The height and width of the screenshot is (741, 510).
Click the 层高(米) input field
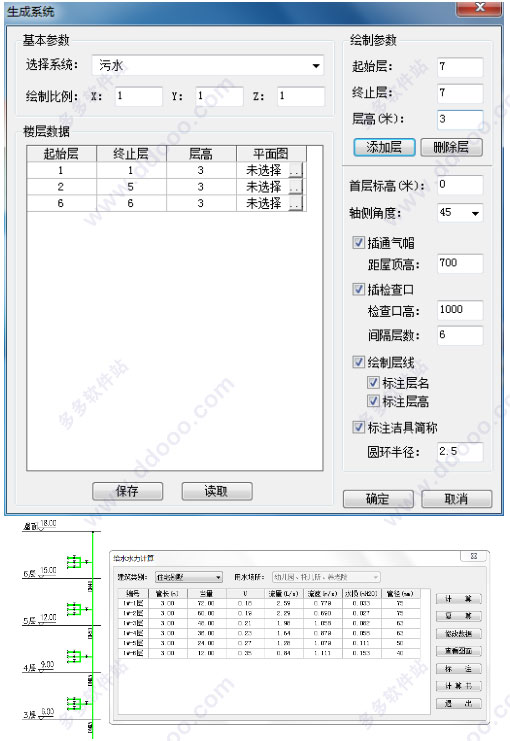(460, 119)
